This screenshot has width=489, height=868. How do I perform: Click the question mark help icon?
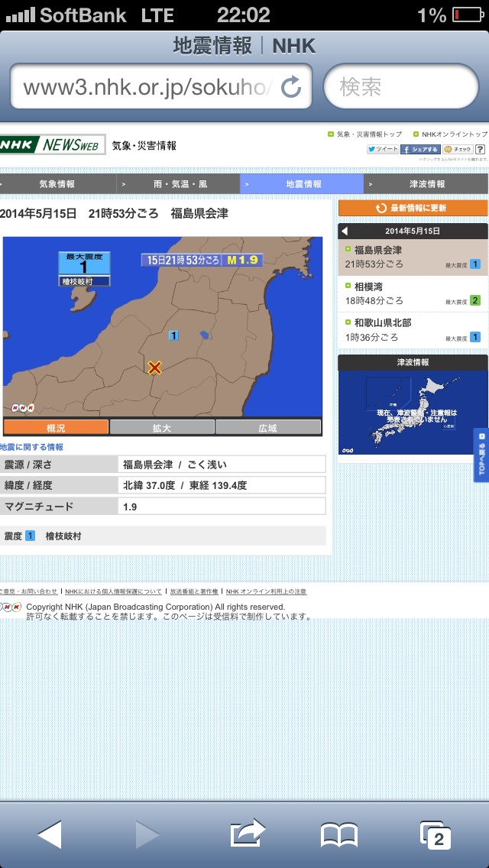tap(480, 149)
